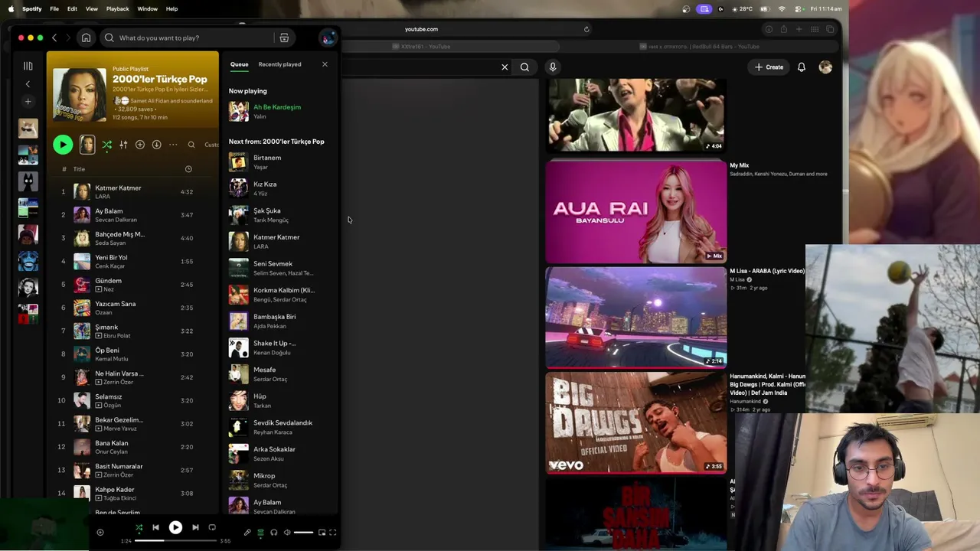Viewport: 980px width, 551px height.
Task: Open the View menu
Action: pos(91,9)
